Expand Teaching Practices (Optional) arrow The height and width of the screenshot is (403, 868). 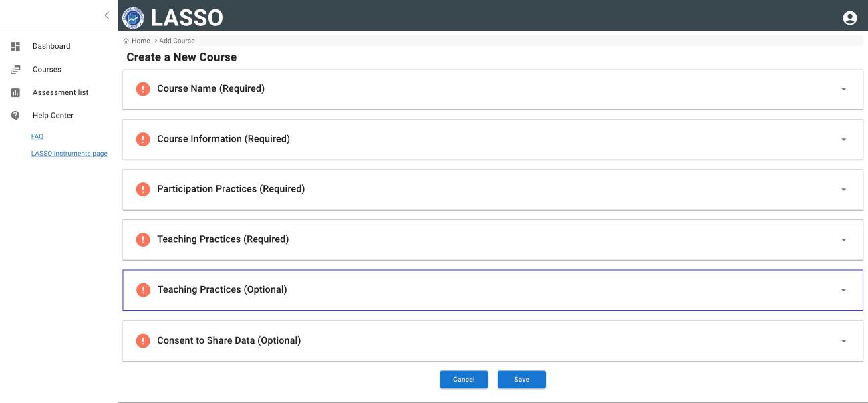point(843,291)
